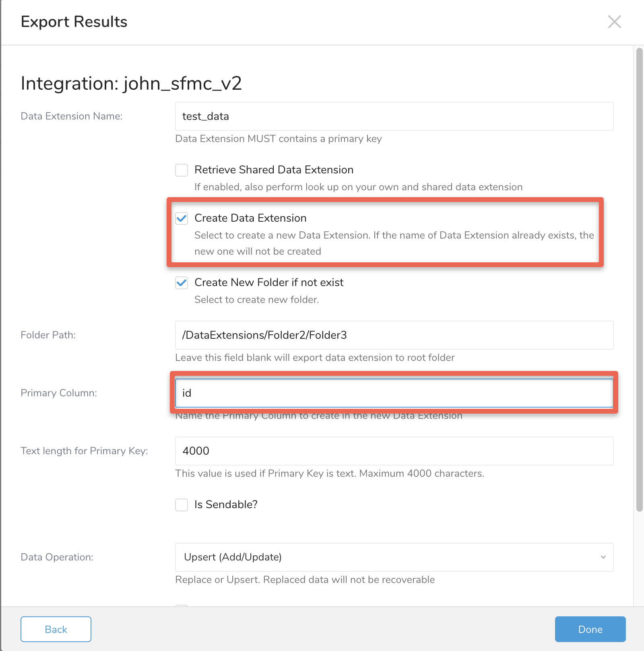Close the Export Results dialog
Screen dimensions: 644x651
point(614,22)
